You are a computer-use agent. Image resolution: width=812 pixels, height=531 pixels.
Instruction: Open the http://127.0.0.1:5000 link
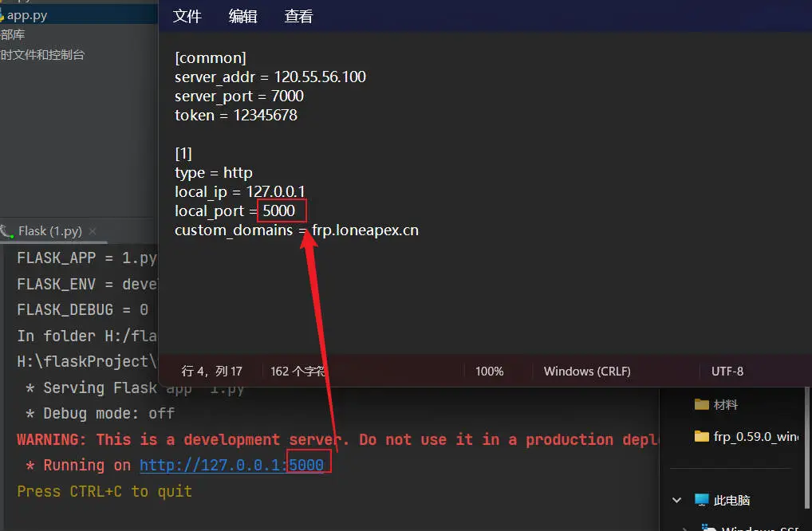pyautogui.click(x=231, y=466)
